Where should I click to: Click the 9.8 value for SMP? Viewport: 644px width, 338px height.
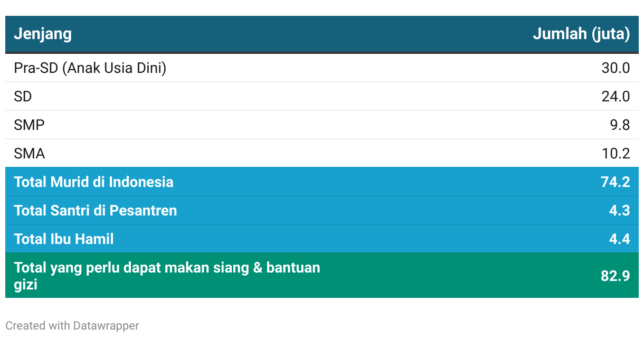(620, 125)
